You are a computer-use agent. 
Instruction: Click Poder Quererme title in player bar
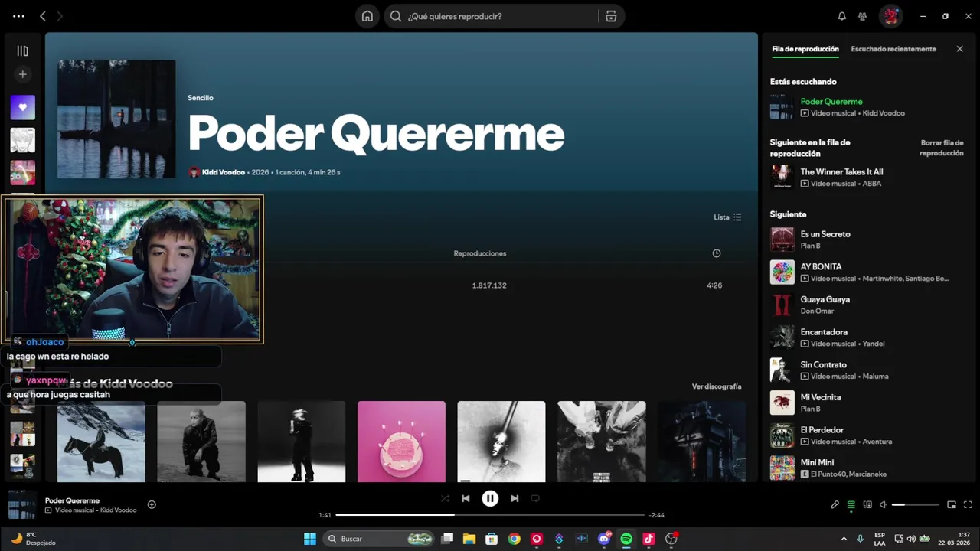point(72,500)
